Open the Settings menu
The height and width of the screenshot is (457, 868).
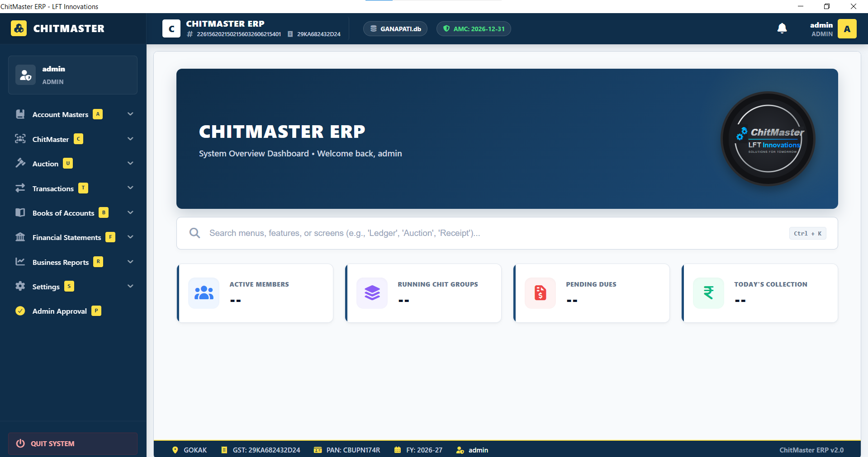tap(73, 286)
